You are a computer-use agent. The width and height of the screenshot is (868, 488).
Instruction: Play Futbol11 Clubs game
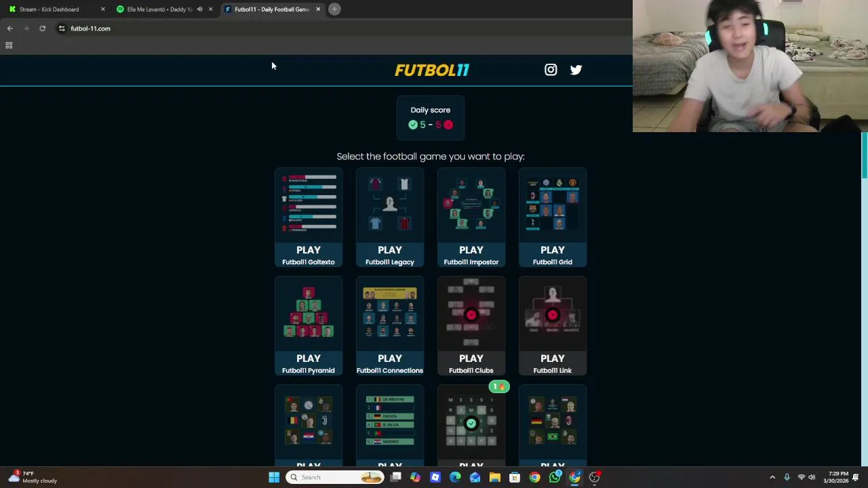point(471,363)
